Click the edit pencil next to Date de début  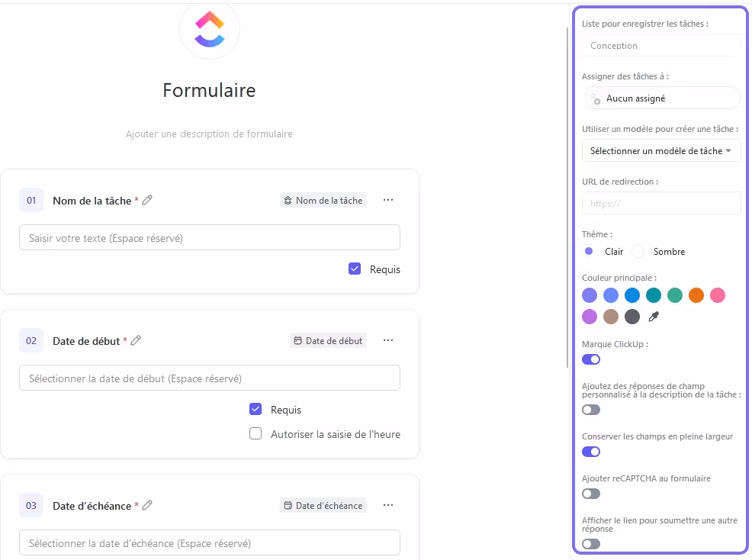pyautogui.click(x=136, y=340)
